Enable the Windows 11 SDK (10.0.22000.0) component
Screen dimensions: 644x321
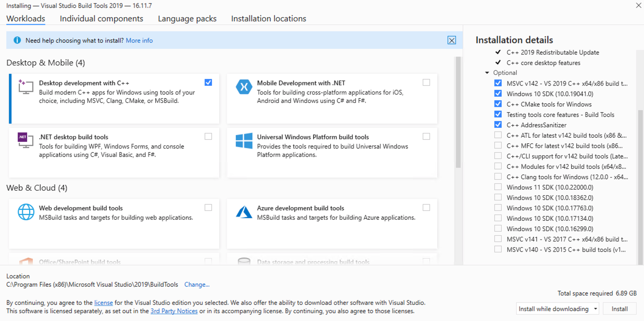click(x=498, y=187)
